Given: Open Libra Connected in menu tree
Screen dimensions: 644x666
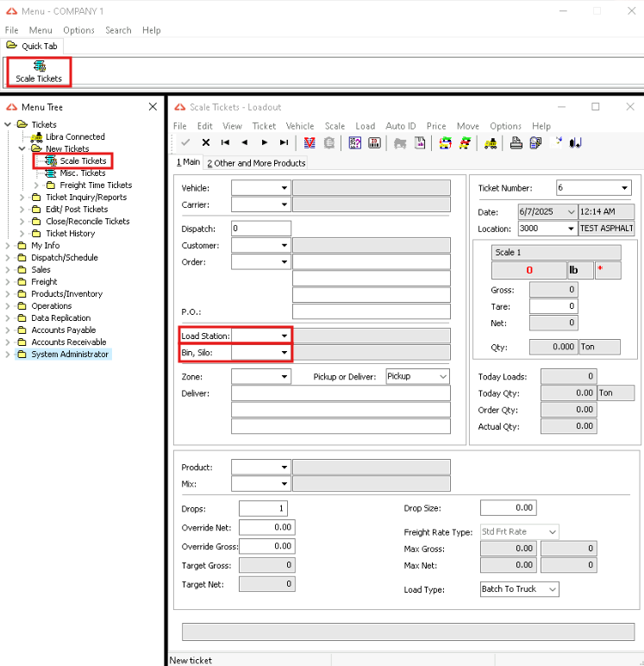Looking at the screenshot, I should (x=75, y=137).
